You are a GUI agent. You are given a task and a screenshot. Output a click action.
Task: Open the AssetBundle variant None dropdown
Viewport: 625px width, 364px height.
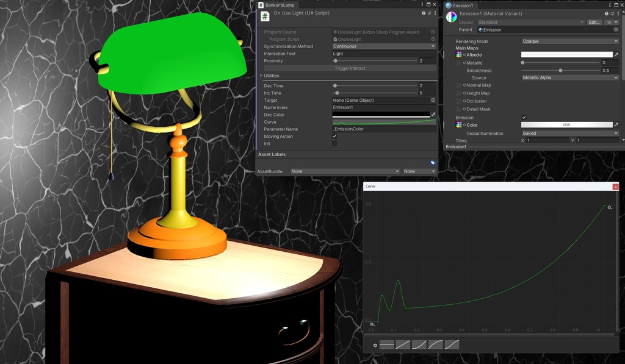pyautogui.click(x=420, y=171)
